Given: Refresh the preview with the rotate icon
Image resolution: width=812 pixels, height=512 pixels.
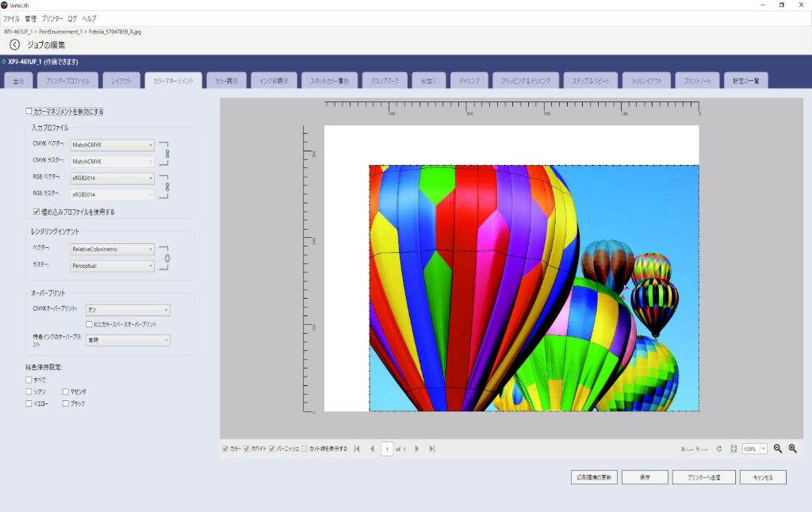Looking at the screenshot, I should (718, 449).
